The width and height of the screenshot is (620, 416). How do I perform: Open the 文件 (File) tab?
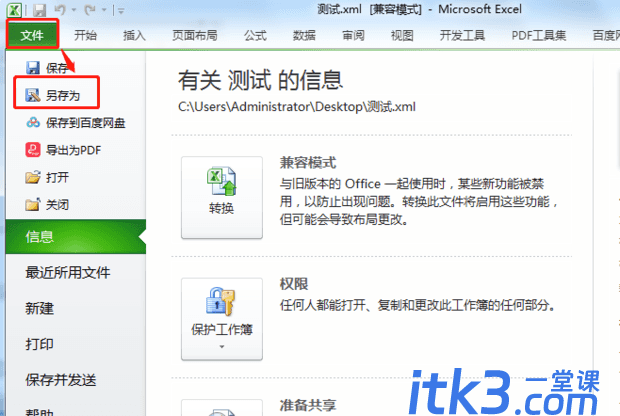point(32,35)
